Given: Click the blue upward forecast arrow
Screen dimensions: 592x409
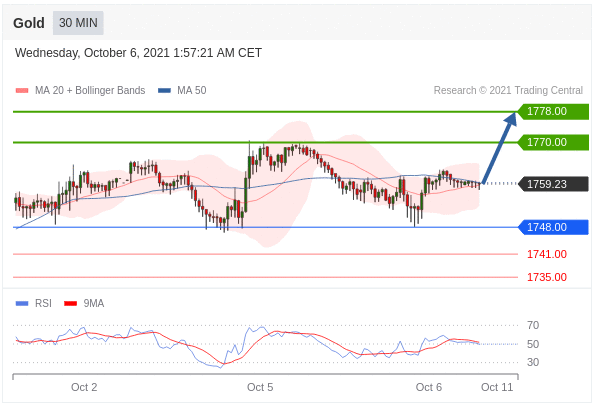Looking at the screenshot, I should (x=499, y=148).
